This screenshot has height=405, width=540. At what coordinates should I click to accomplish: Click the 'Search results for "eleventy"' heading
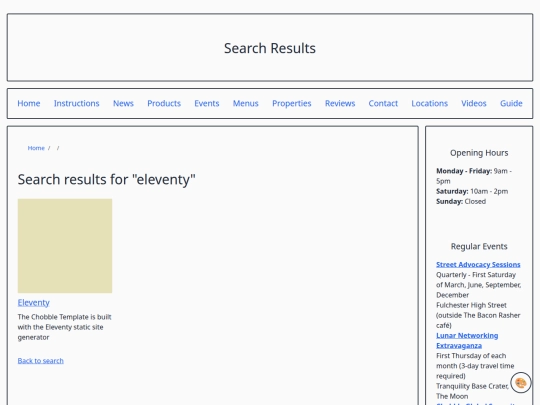pyautogui.click(x=106, y=179)
